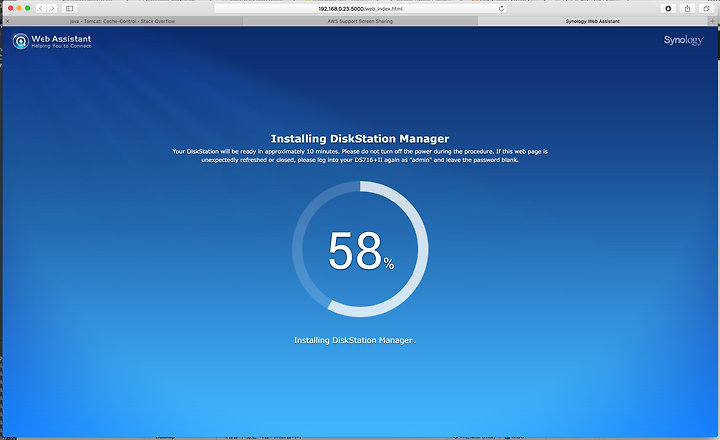
Task: Switch to the Tomcat Cache-Control Stack Overflow tab
Action: pyautogui.click(x=122, y=21)
